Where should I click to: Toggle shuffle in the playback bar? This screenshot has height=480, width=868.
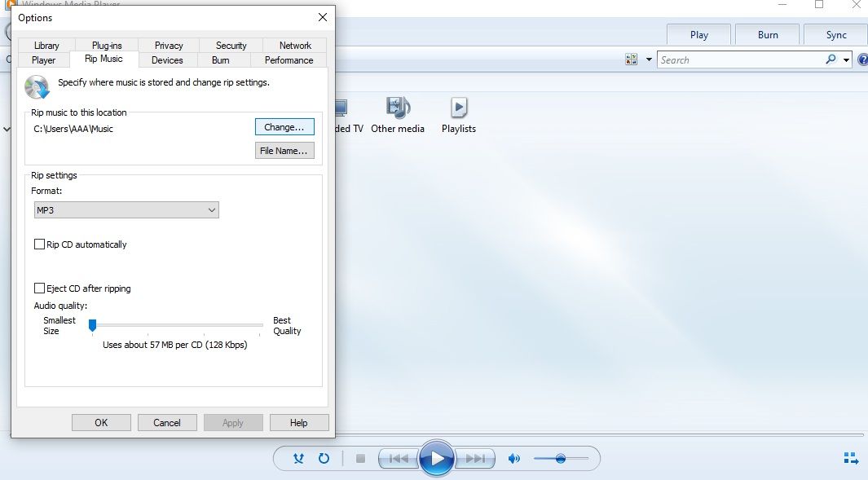tap(298, 459)
